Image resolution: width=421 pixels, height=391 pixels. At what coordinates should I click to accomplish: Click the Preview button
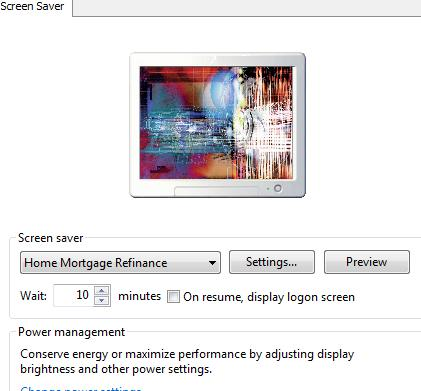(367, 262)
